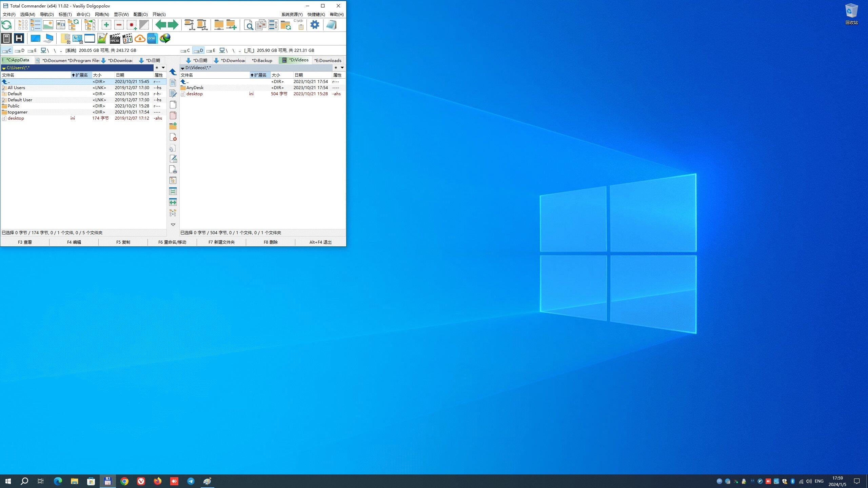
Task: Toggle the quick view panel icon
Action: [x=61, y=25]
